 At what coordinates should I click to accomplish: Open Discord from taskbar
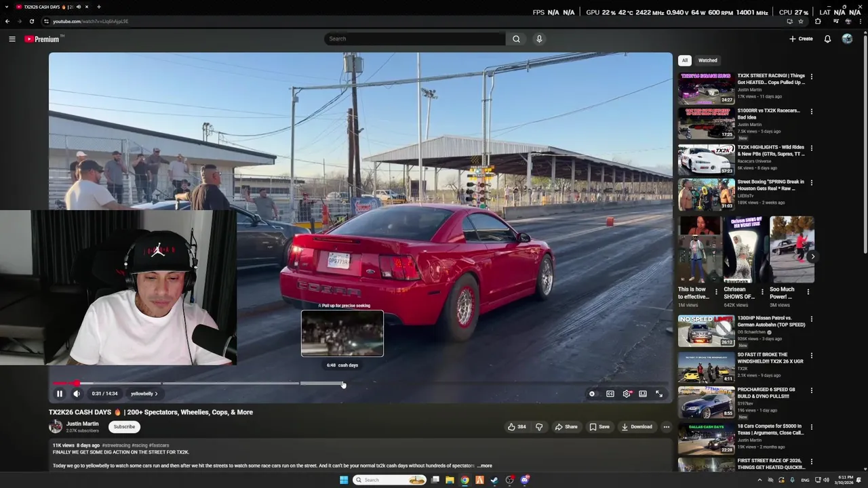(525, 480)
